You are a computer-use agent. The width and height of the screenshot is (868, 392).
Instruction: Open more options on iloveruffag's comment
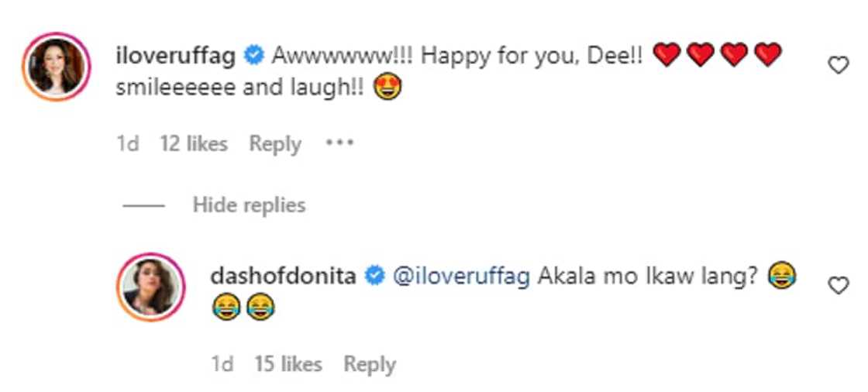click(339, 143)
